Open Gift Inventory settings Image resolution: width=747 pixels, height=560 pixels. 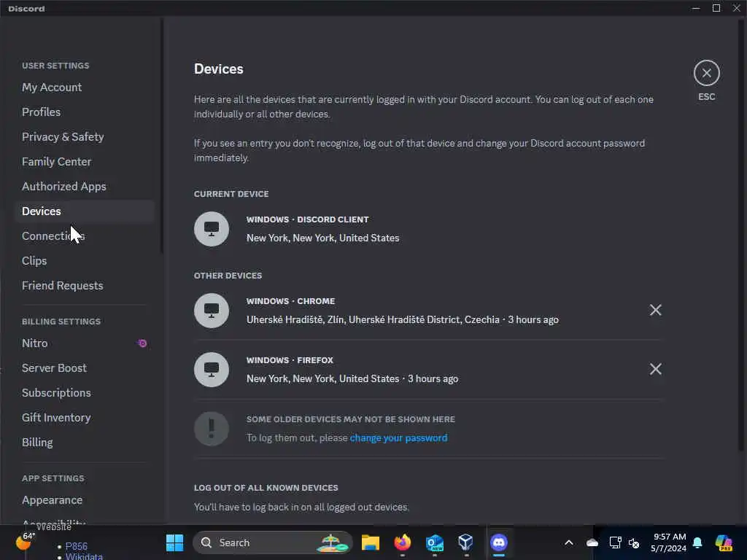pyautogui.click(x=85, y=417)
